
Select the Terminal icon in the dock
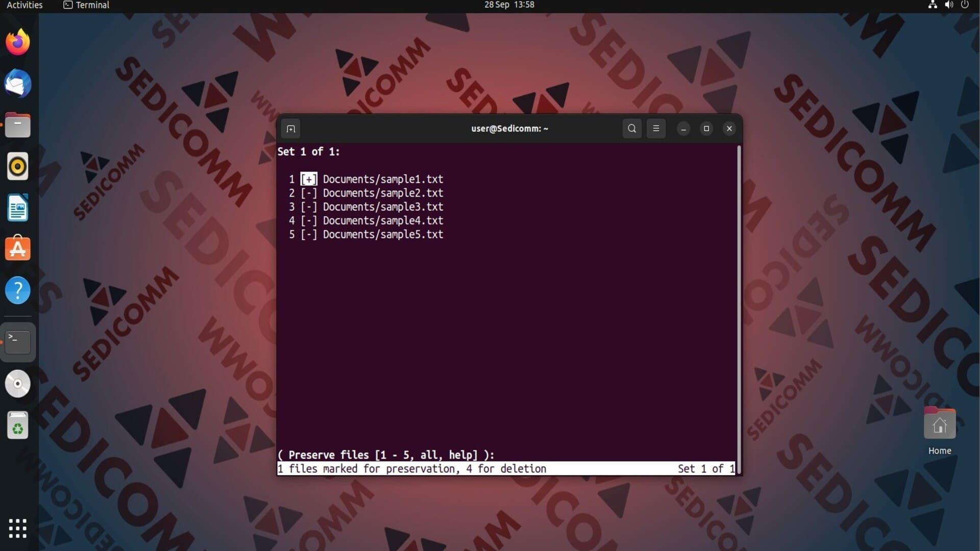(18, 342)
